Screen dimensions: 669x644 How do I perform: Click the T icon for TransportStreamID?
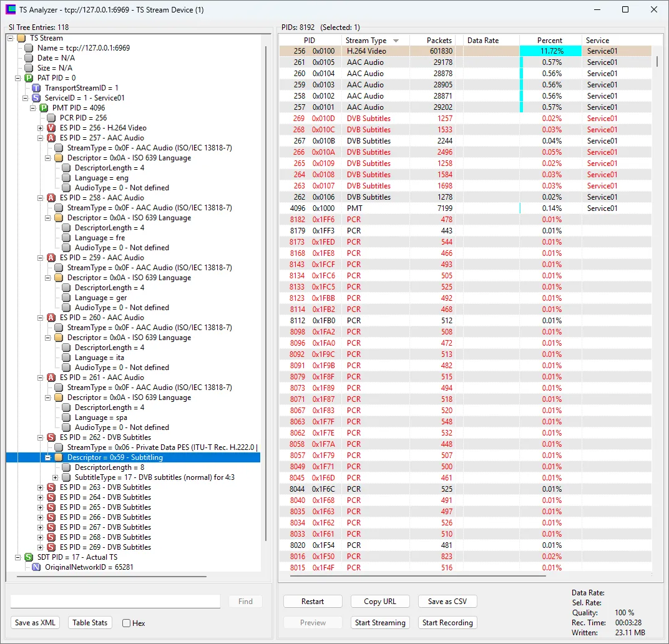[x=36, y=88]
